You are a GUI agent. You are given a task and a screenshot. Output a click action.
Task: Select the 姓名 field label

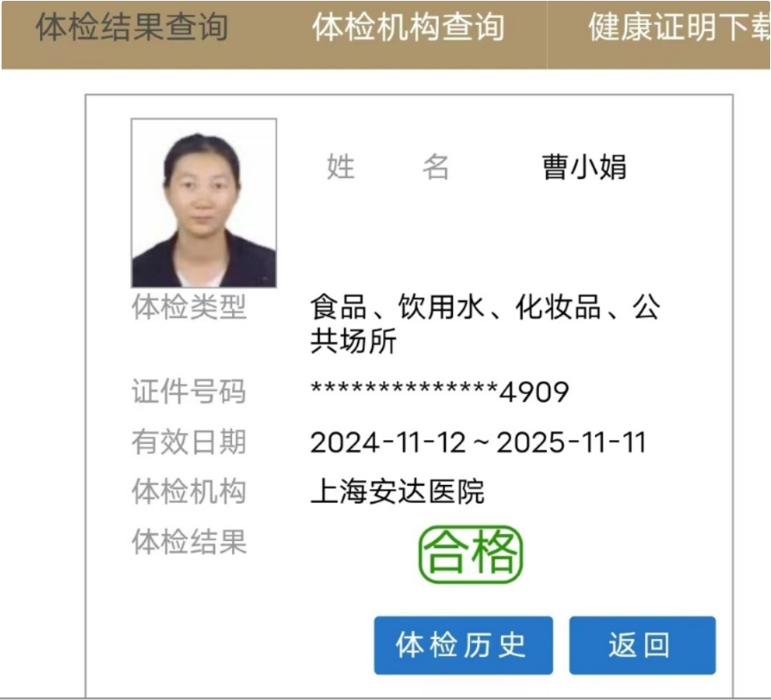click(388, 167)
